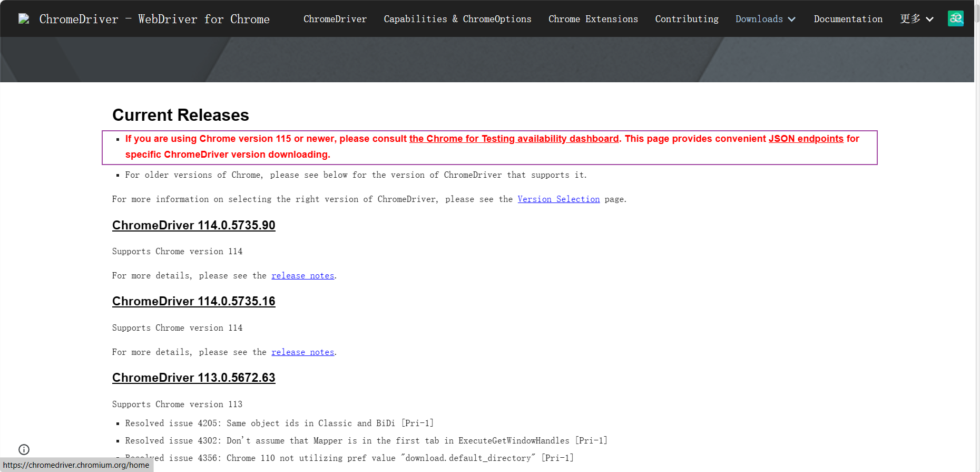This screenshot has height=472, width=980.
Task: Open ChromeDriver 114.0.5735.90 heading link
Action: pyautogui.click(x=193, y=225)
